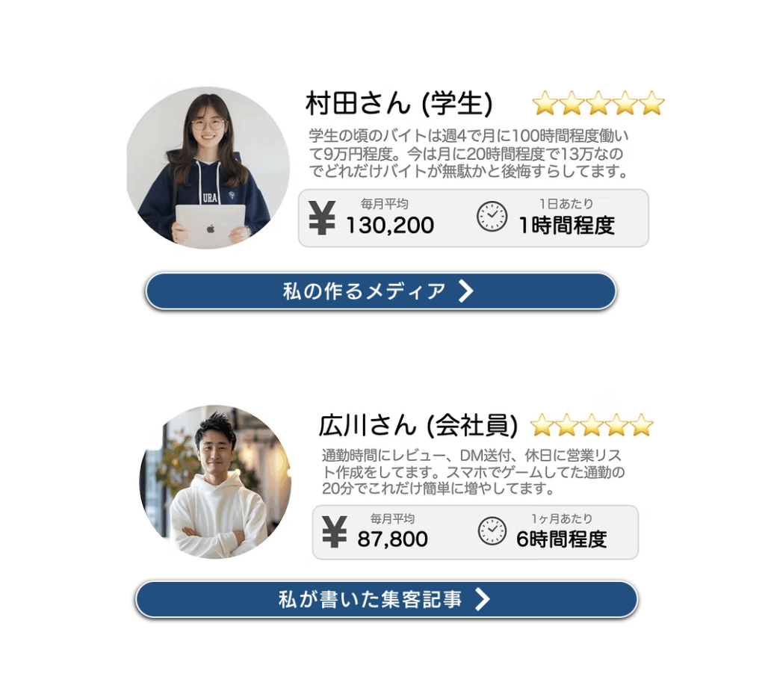Click the chevron arrow on 私の作るメディア

(466, 291)
